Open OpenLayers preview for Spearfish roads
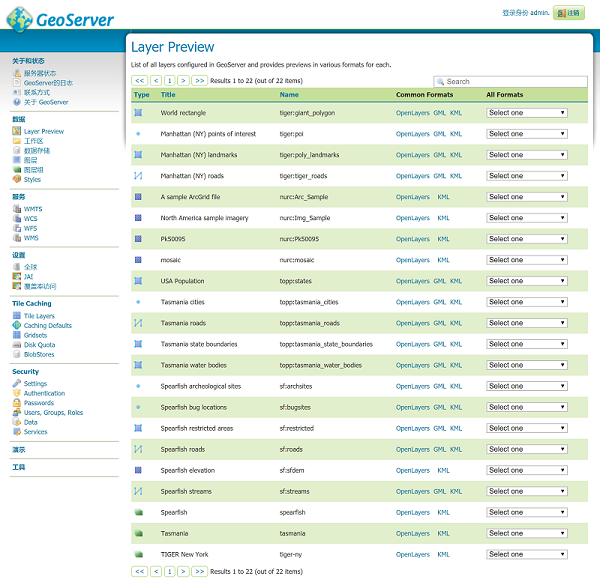 pyautogui.click(x=412, y=449)
